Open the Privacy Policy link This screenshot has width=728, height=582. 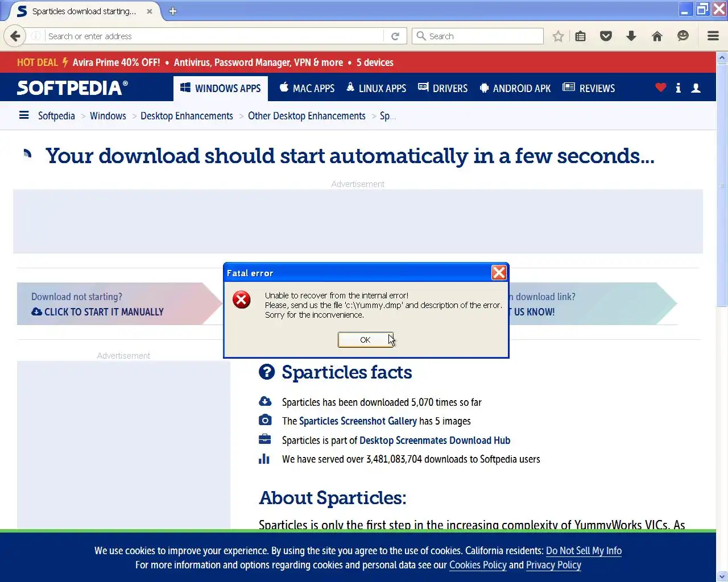tap(553, 565)
